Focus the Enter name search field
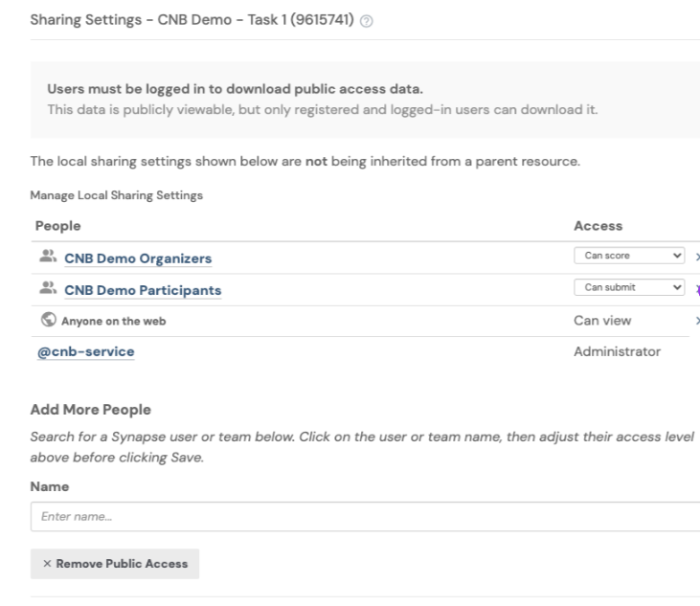The image size is (700, 606). click(364, 517)
